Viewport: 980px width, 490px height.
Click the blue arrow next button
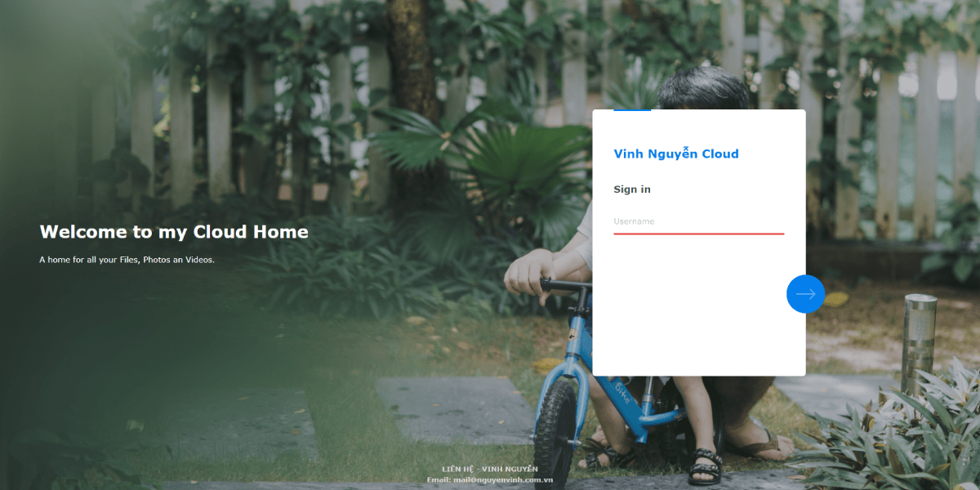coord(805,294)
